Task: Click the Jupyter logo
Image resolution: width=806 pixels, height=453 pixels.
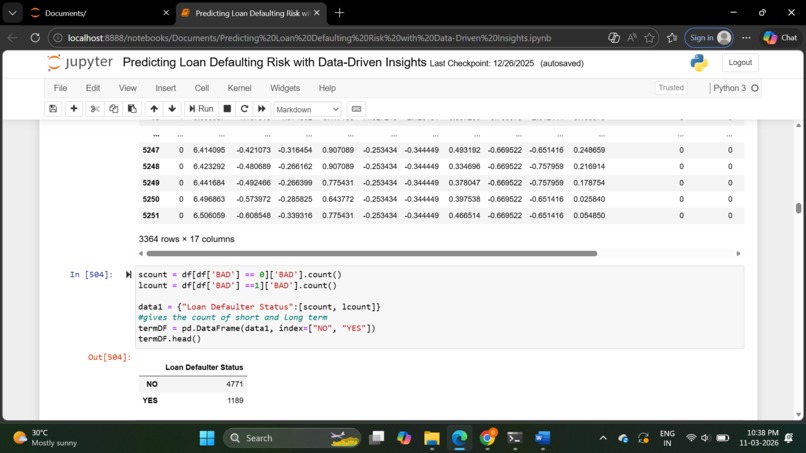Action: point(80,62)
